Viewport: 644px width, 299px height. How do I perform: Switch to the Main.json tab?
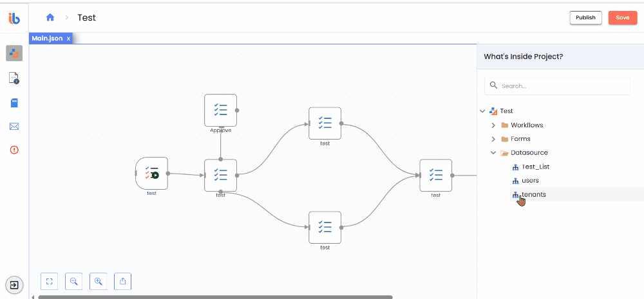47,39
